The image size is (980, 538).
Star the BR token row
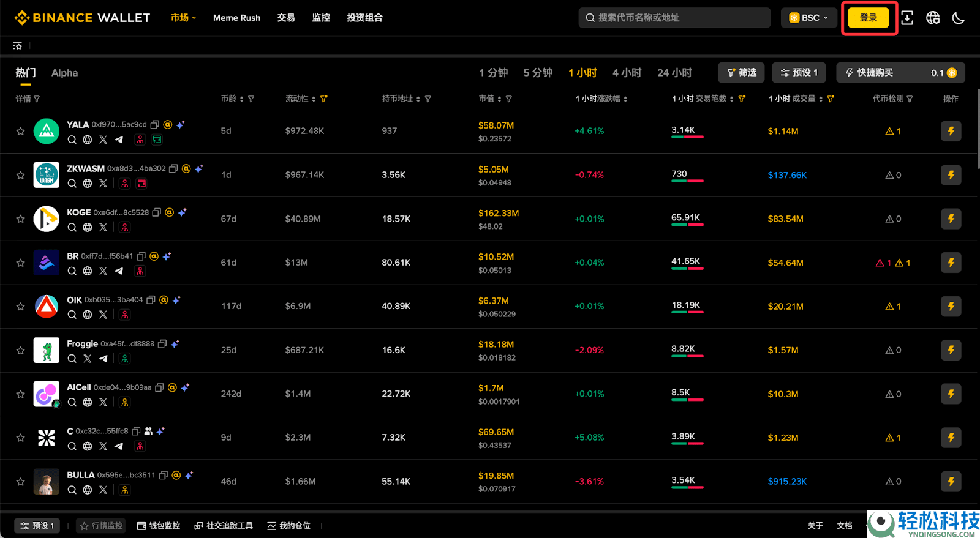(x=20, y=263)
